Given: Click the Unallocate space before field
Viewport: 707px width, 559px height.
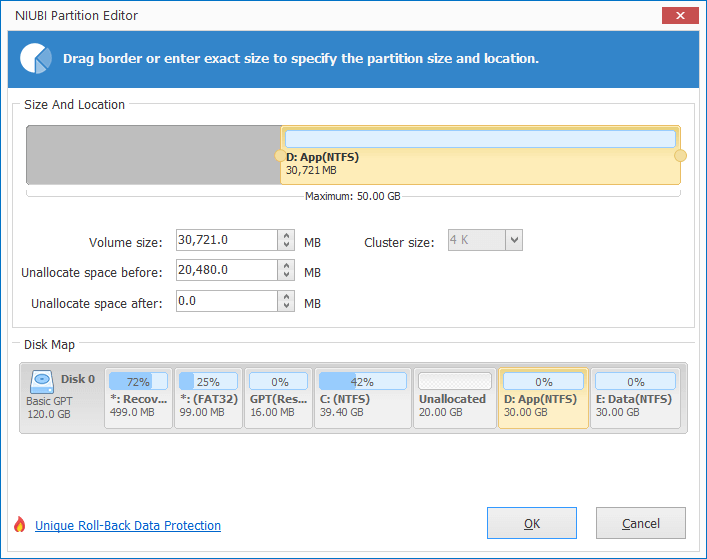Looking at the screenshot, I should point(227,270).
